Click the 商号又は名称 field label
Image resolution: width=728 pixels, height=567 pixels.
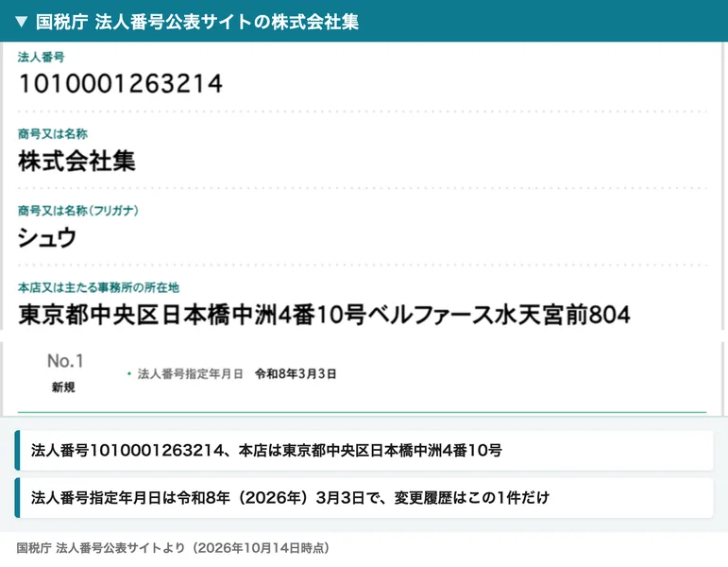click(x=53, y=134)
